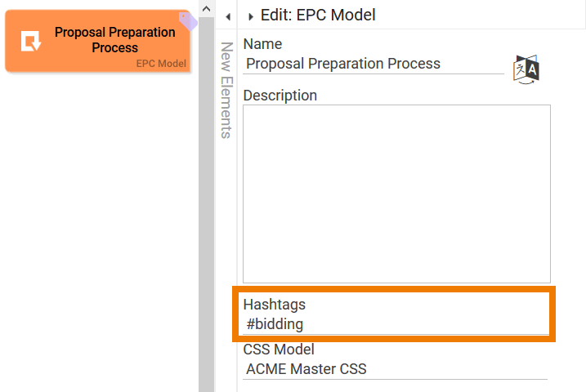Click the EPC model icon on the orange node
The image size is (586, 392).
31,41
